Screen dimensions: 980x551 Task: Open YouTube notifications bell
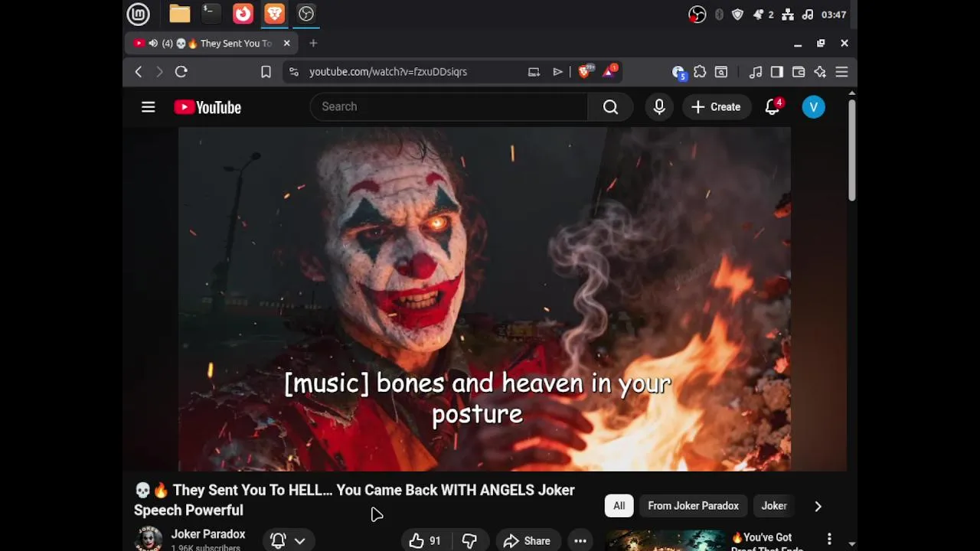click(773, 107)
